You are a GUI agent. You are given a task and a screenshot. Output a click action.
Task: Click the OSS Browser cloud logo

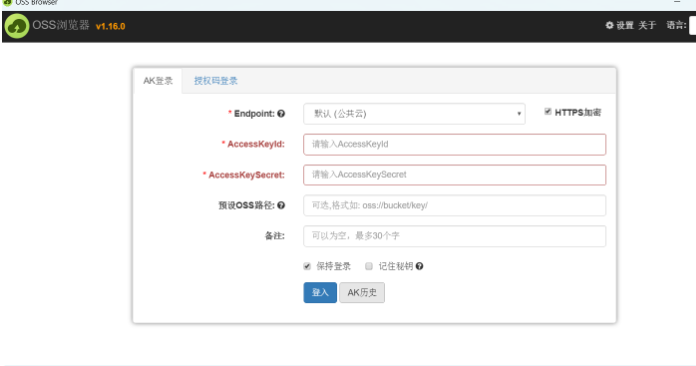(x=17, y=26)
